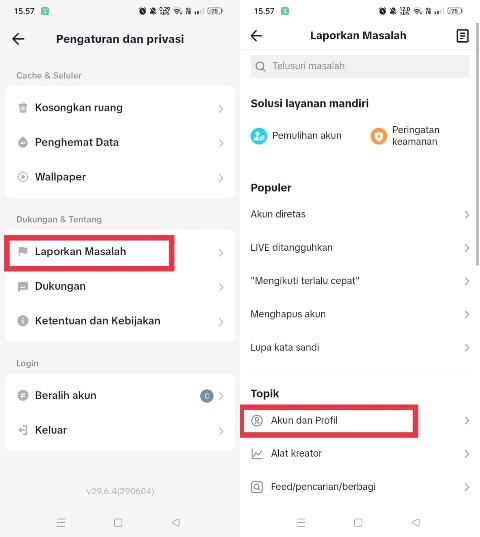480x537 pixels.
Task: Expand the Akun diretas chevron
Action: point(467,214)
